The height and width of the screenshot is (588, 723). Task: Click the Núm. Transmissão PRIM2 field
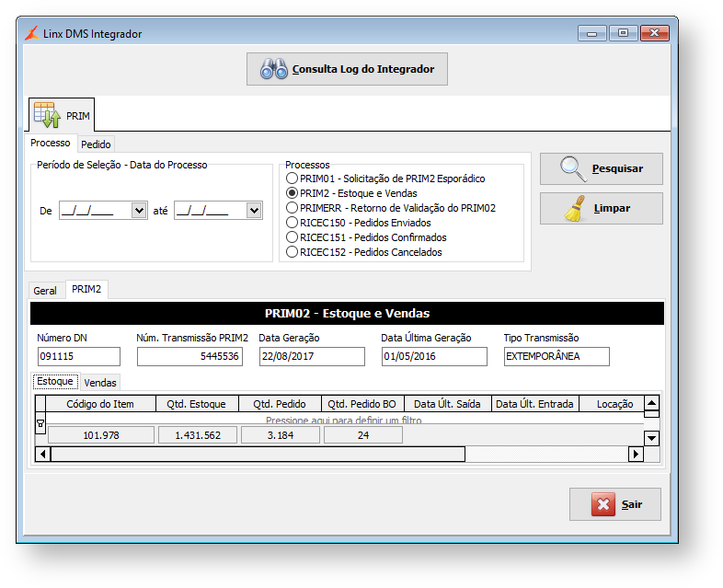pos(189,356)
